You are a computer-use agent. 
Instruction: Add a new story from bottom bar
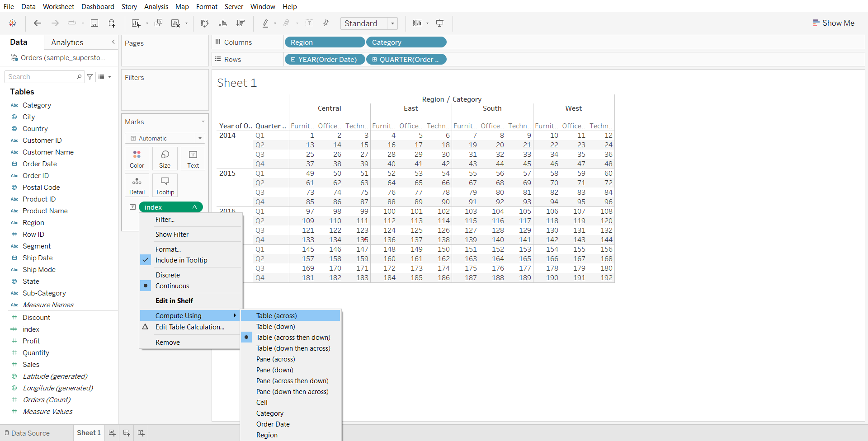coord(141,433)
